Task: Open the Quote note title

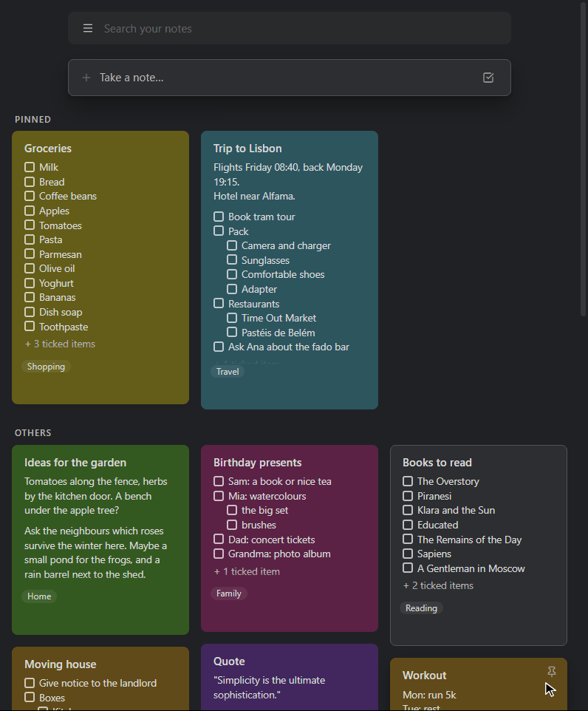Action: pyautogui.click(x=229, y=661)
